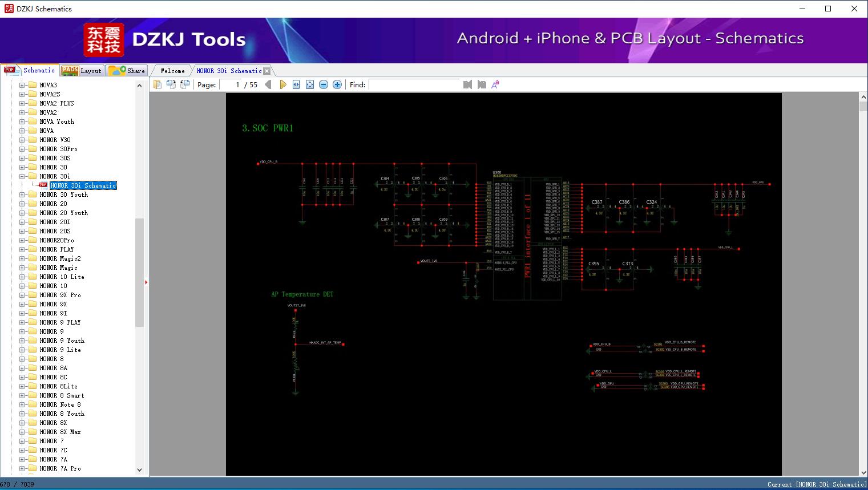Go to the next page

(x=282, y=84)
